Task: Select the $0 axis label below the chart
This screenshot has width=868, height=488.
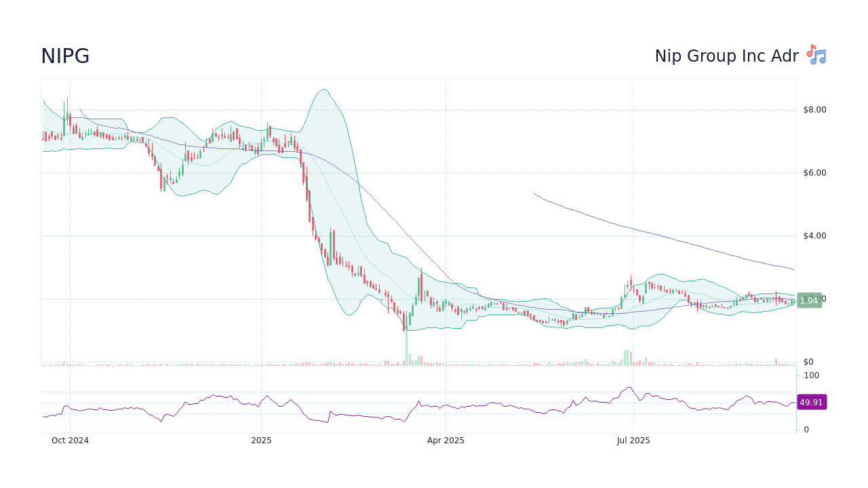Action: 808,361
